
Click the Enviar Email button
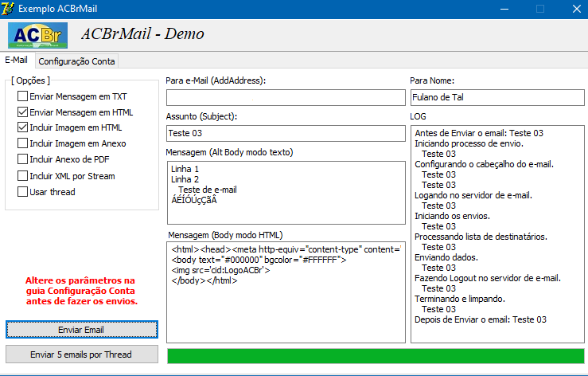(82, 330)
